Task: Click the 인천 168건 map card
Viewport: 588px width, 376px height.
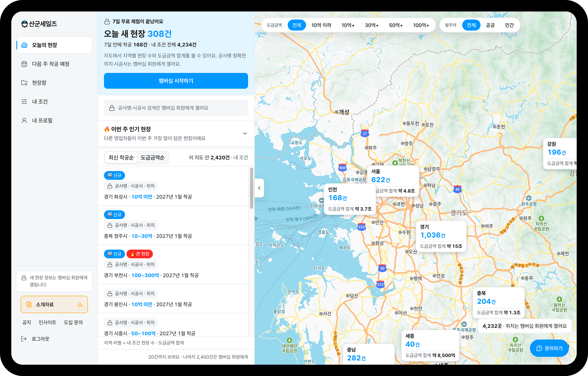Action: pyautogui.click(x=350, y=199)
